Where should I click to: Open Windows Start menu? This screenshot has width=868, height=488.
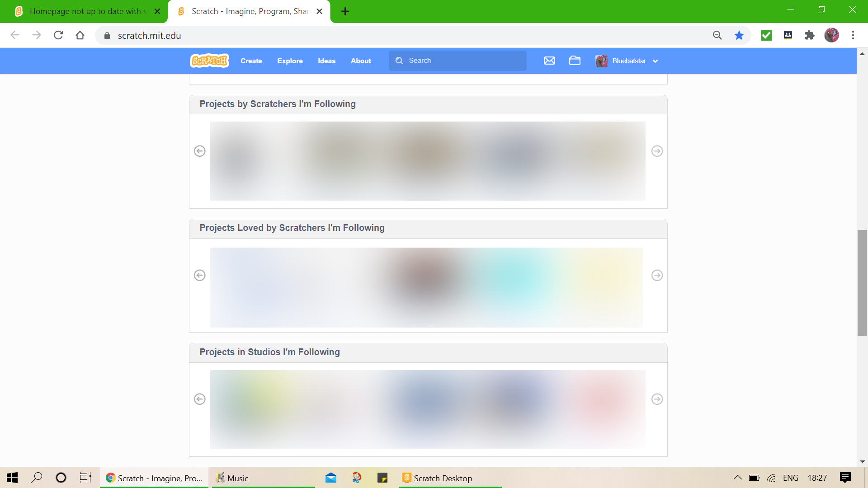[12, 478]
